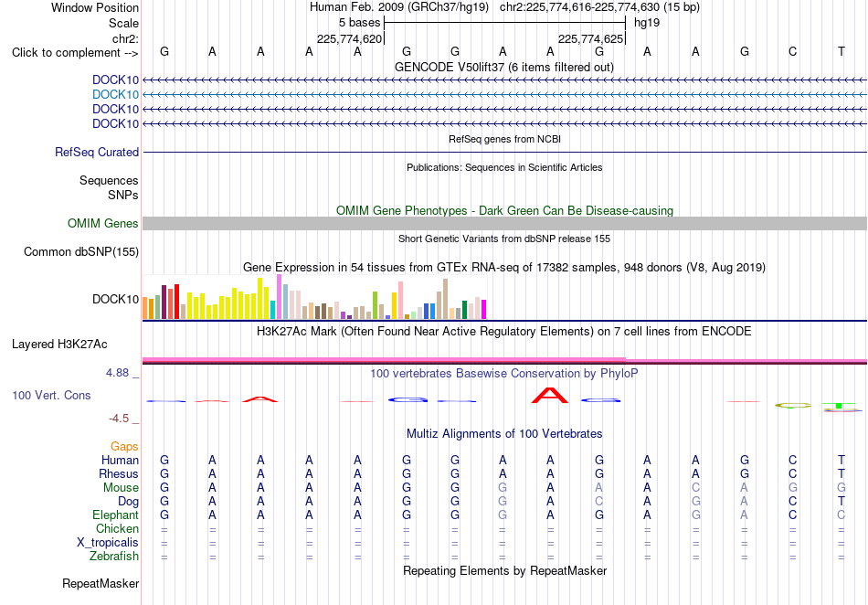868x605 pixels.
Task: Click the 4.88 conservation scale value
Action: (117, 373)
